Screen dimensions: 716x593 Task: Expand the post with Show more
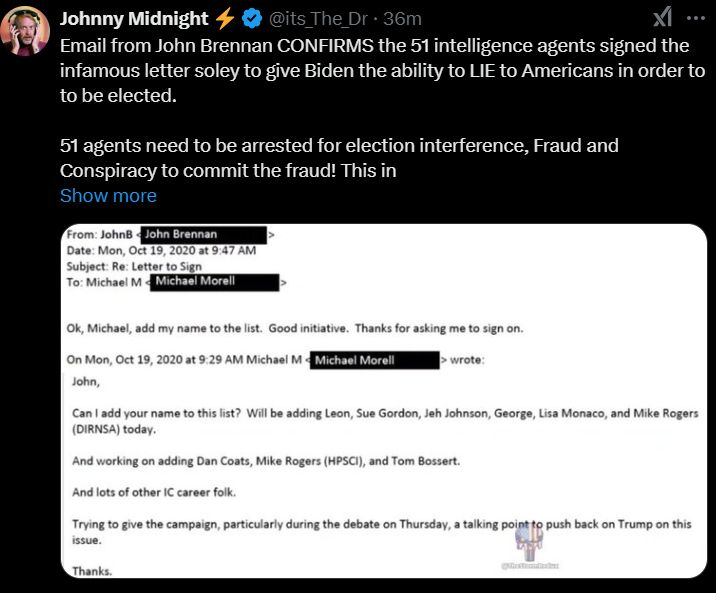tap(108, 196)
